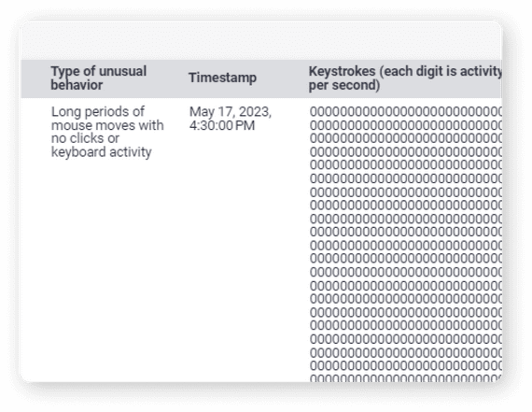Viewport: 532px width, 412px height.
Task: Select the Timestamp column header
Action: [x=222, y=78]
